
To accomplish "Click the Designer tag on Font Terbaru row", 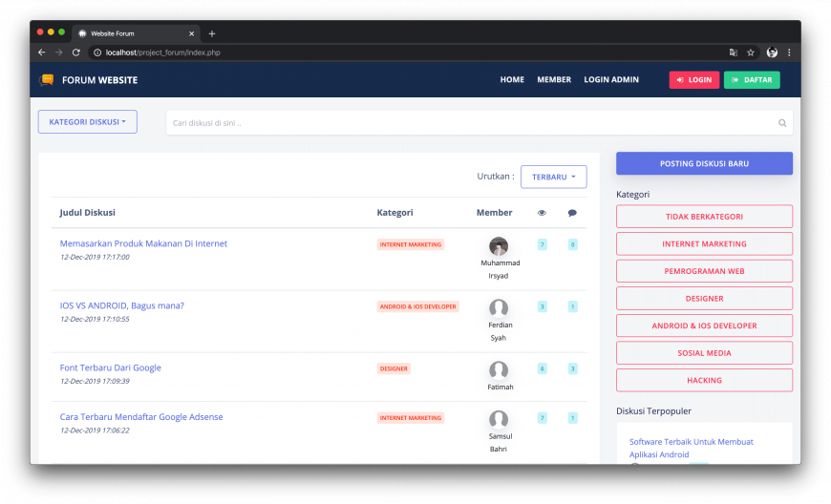I will pyautogui.click(x=394, y=368).
